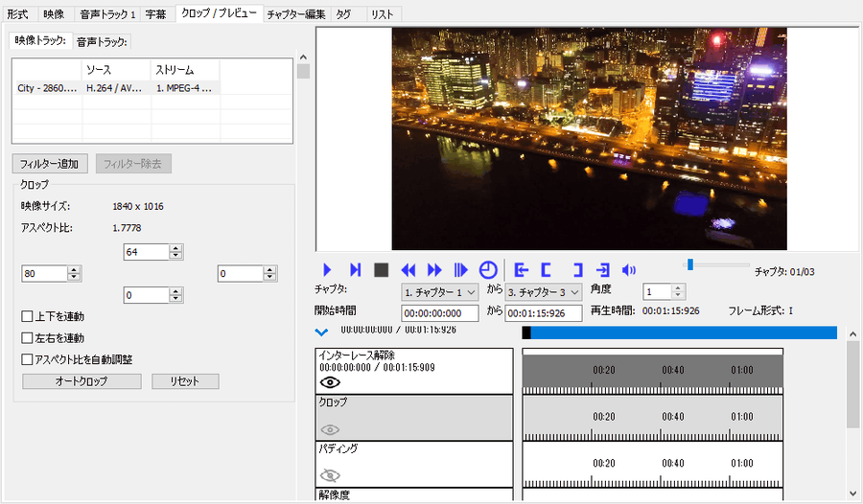Increase the left crop value 80

74,270
